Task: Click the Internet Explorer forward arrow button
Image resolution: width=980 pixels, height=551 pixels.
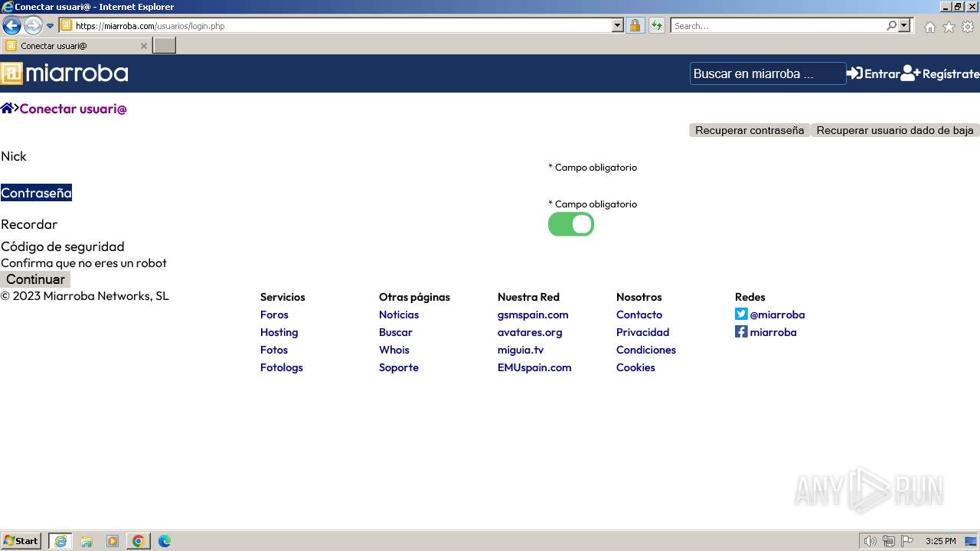Action: [x=33, y=25]
